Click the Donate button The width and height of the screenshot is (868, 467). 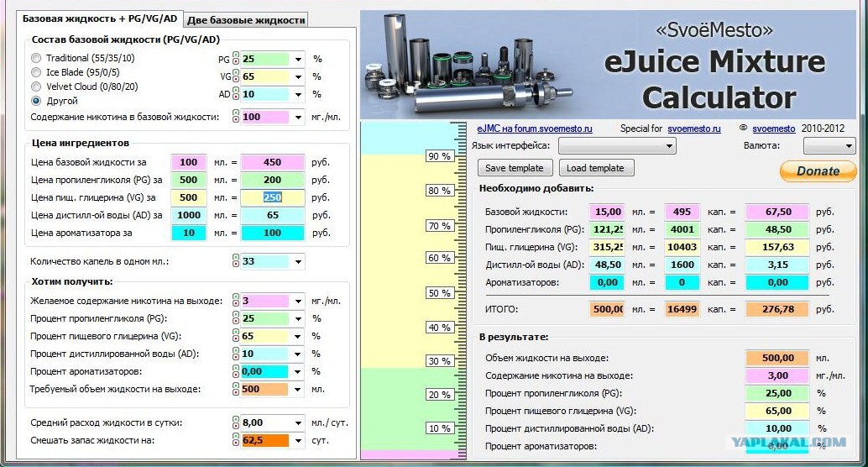click(818, 171)
